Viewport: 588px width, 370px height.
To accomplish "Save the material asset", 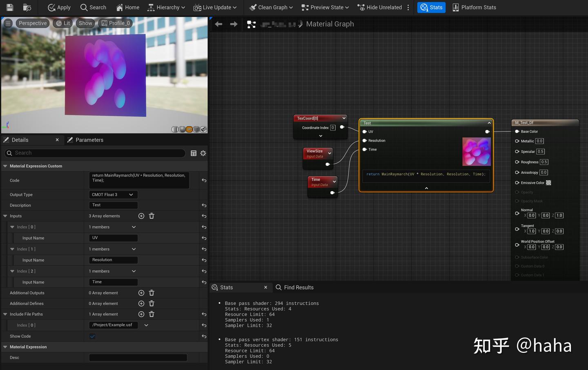I will [x=9, y=7].
